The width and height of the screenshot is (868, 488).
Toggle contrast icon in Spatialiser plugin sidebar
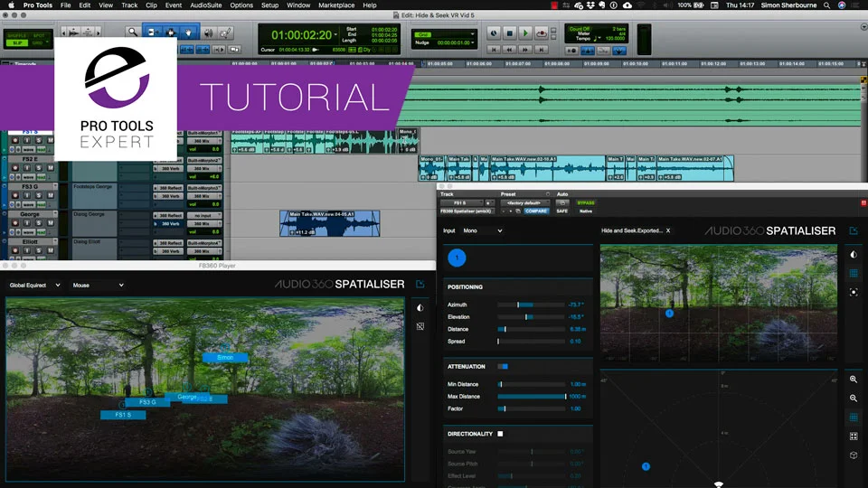[854, 255]
